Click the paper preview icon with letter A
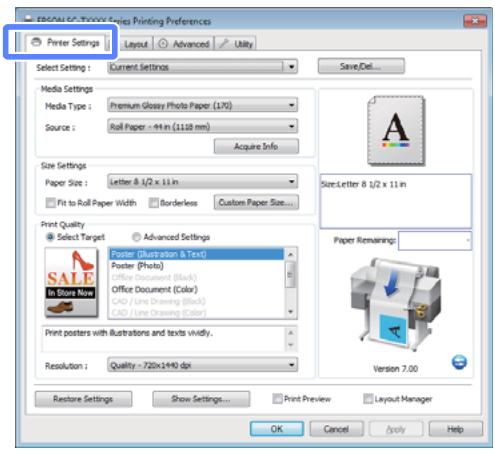 (396, 131)
